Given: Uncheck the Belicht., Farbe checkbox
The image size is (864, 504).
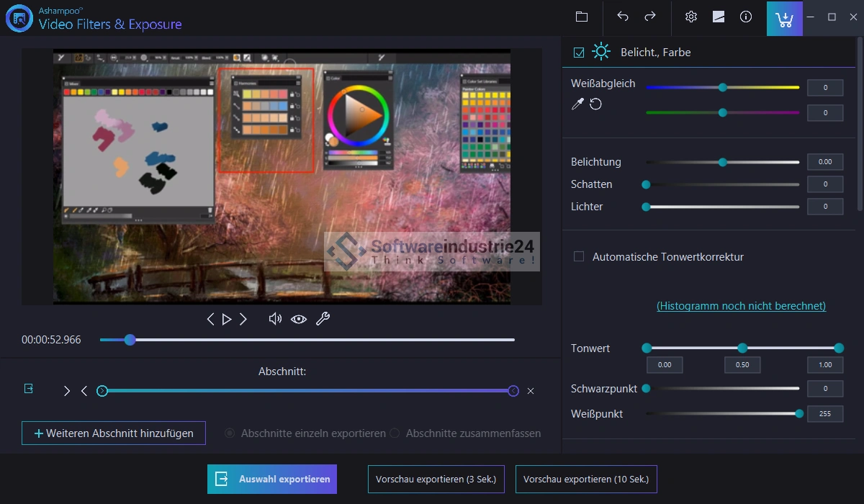Looking at the screenshot, I should (579, 53).
